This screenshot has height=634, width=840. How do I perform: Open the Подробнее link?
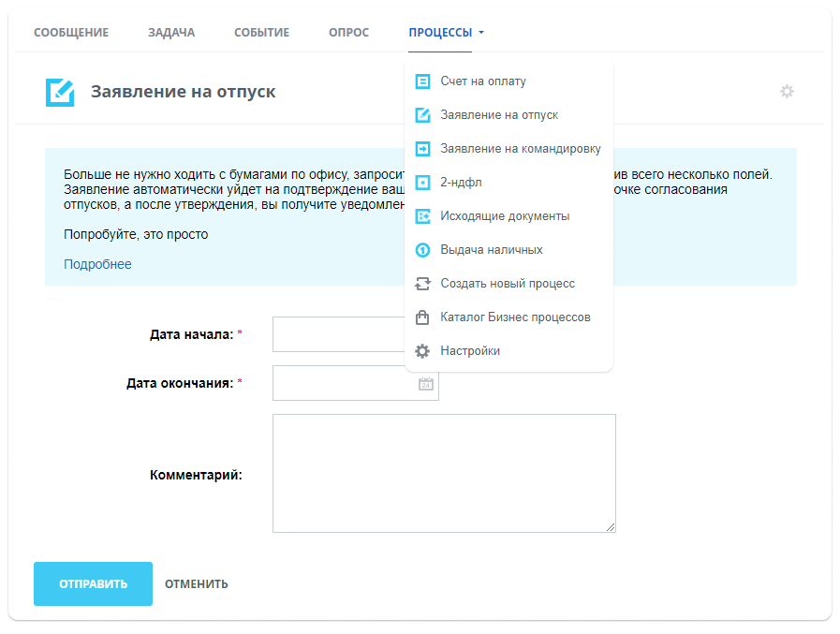pos(97,264)
